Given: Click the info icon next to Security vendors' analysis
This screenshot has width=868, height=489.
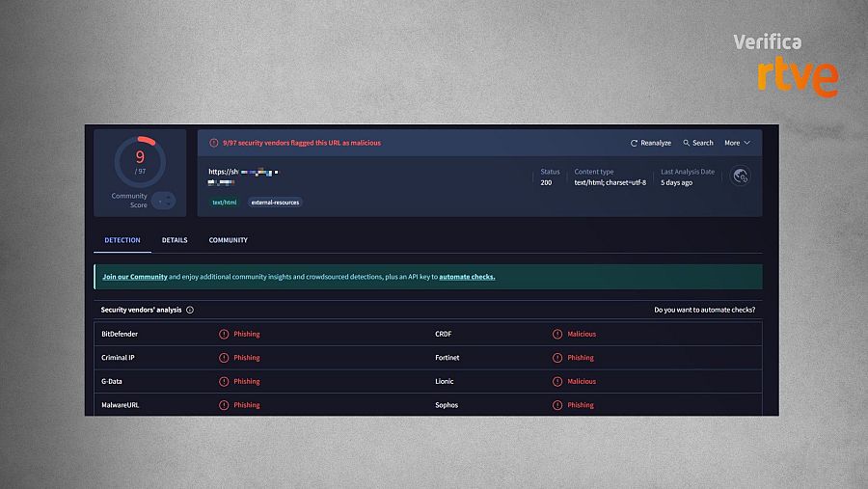Looking at the screenshot, I should pos(190,311).
